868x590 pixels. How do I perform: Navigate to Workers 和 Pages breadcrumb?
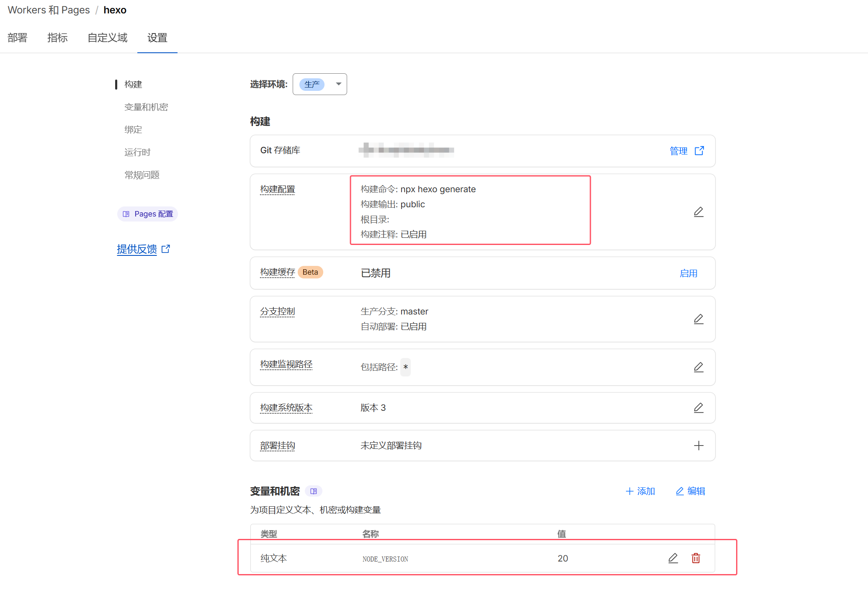pos(49,10)
